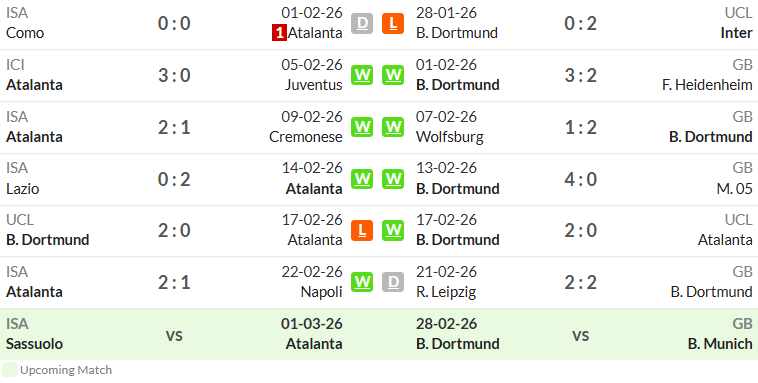Select the B. Munich team name
This screenshot has height=383, width=758.
click(720, 344)
